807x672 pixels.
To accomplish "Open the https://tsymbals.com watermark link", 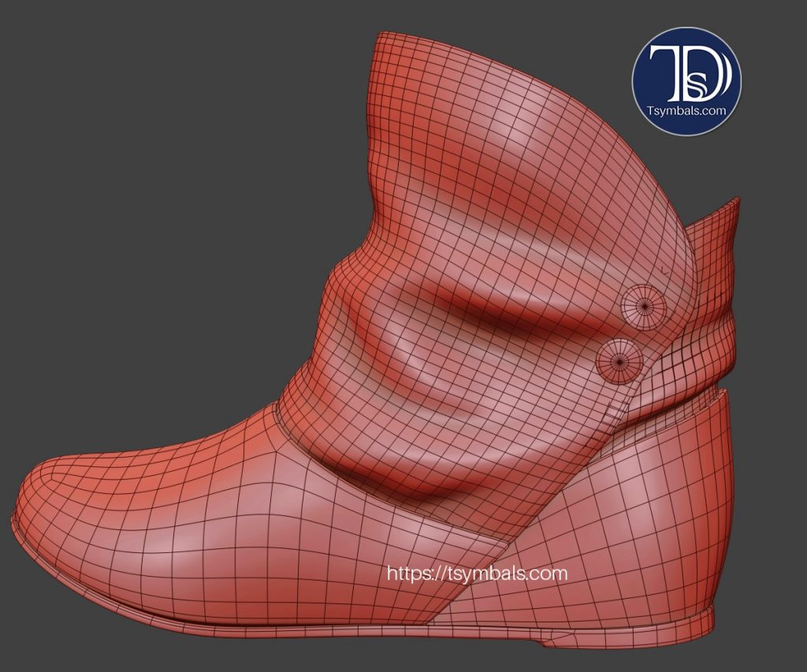I will tap(478, 574).
